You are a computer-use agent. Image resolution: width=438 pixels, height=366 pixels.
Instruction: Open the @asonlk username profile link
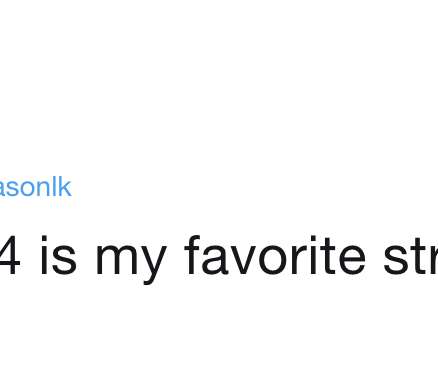pos(35,188)
